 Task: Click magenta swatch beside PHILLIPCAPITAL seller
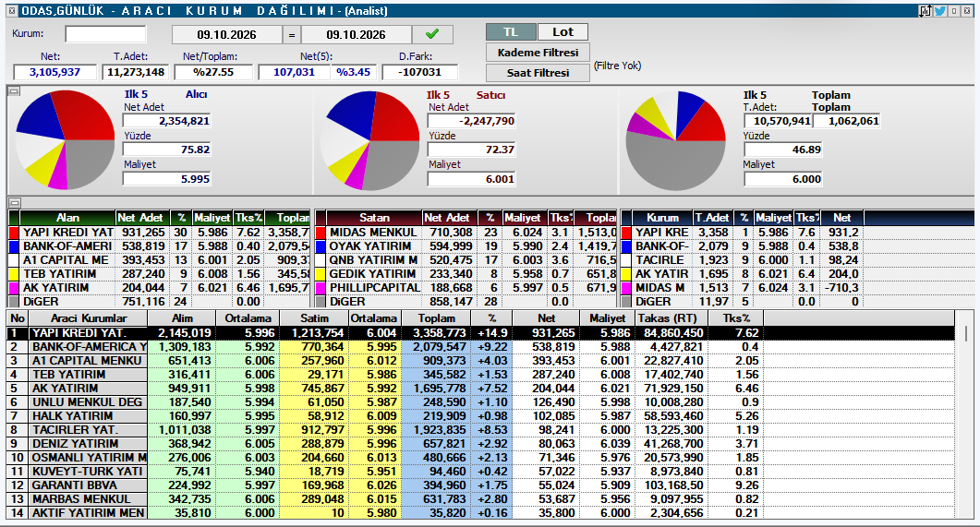point(321,288)
